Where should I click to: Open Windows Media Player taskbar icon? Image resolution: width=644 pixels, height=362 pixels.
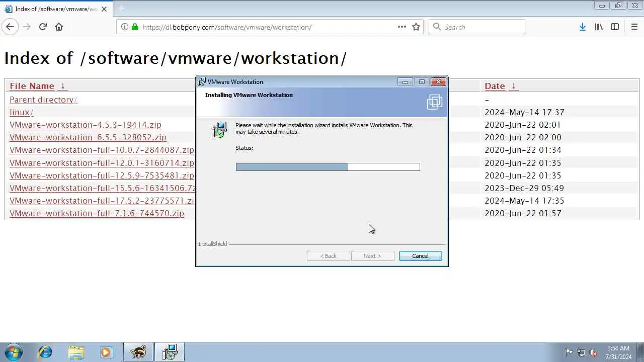pos(106,352)
